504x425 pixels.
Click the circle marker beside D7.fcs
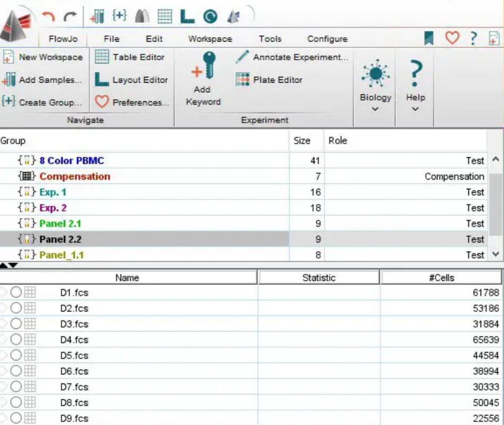click(x=16, y=387)
